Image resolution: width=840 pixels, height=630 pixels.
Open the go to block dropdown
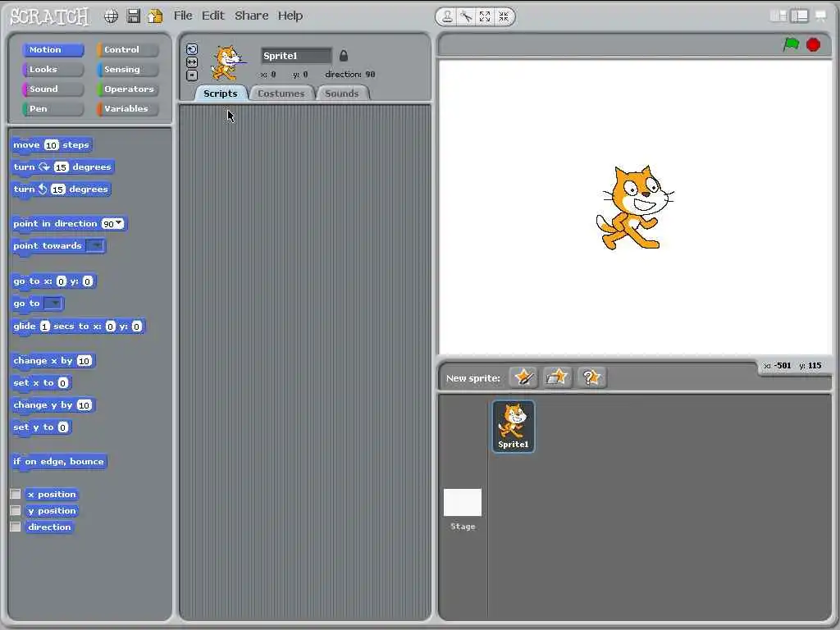pos(52,304)
